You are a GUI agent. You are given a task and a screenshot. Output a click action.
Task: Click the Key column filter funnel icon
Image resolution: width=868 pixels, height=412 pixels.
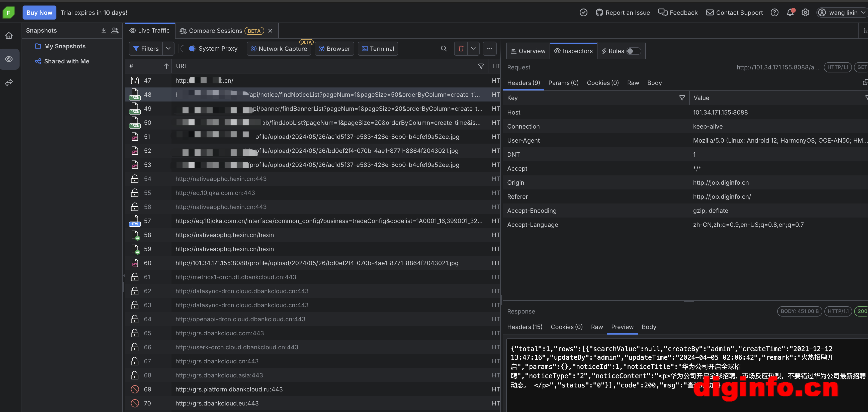[682, 98]
